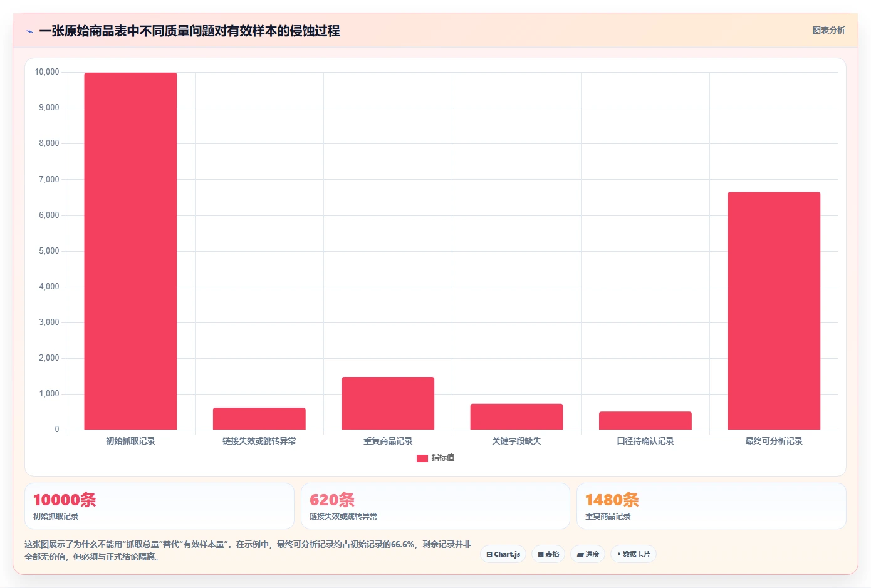
Task: Click the description paragraph starting 这张图展示了
Action: coord(248,550)
